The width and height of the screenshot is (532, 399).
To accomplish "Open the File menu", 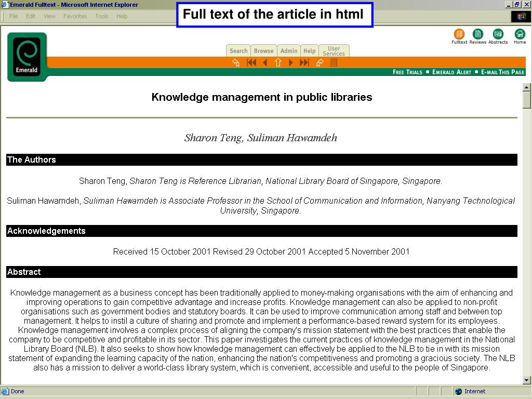I will click(14, 16).
